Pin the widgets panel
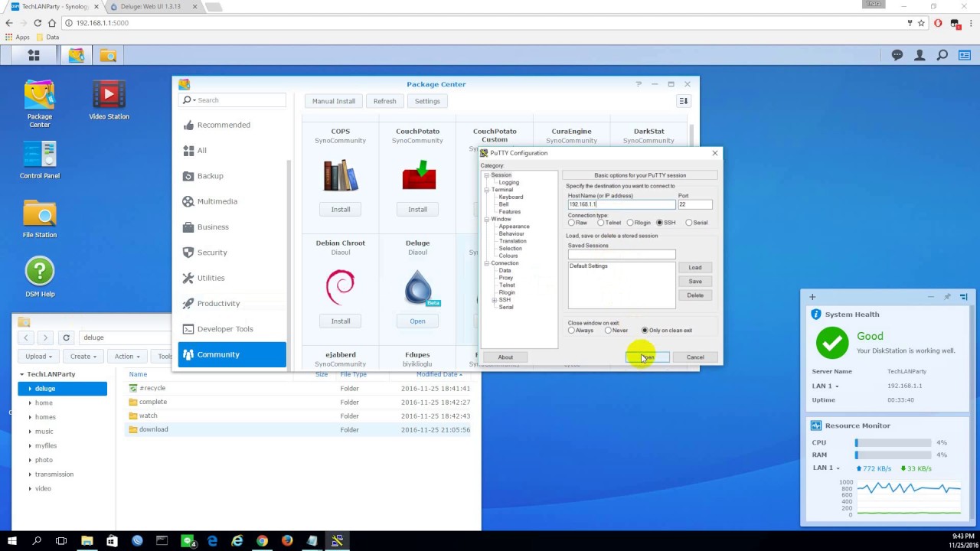This screenshot has width=980, height=551. point(947,297)
